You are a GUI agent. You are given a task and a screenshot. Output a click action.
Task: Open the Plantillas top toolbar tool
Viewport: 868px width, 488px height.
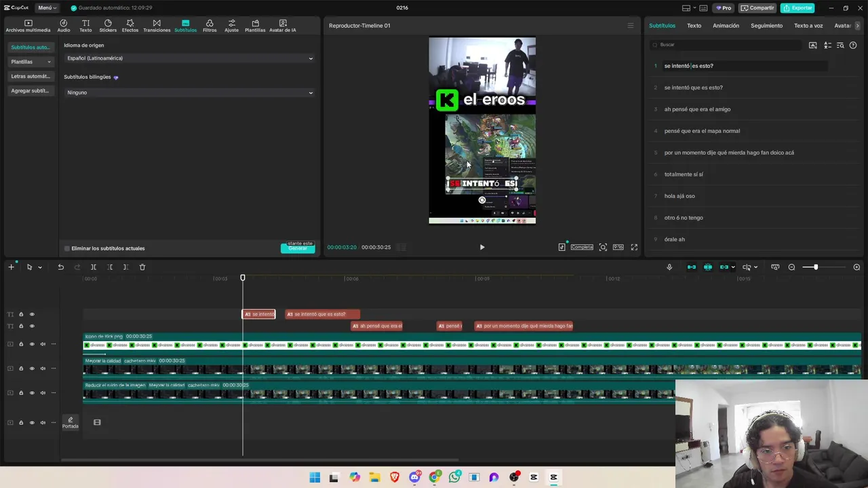pyautogui.click(x=255, y=26)
